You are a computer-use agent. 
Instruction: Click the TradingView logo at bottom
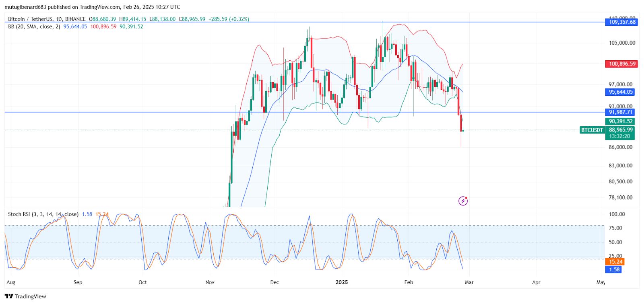coord(25,296)
